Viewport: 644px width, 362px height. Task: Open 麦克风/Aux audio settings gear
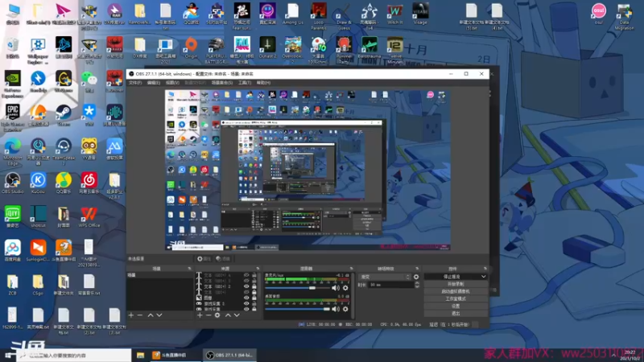[x=345, y=288]
